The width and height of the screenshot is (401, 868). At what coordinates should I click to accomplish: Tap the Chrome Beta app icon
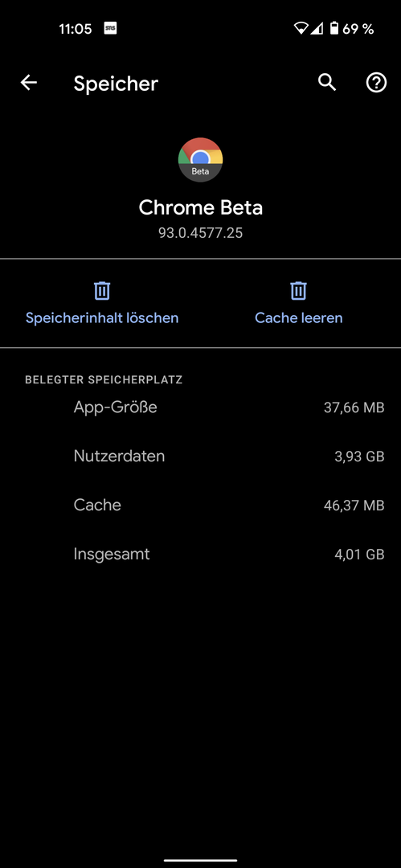pos(201,160)
